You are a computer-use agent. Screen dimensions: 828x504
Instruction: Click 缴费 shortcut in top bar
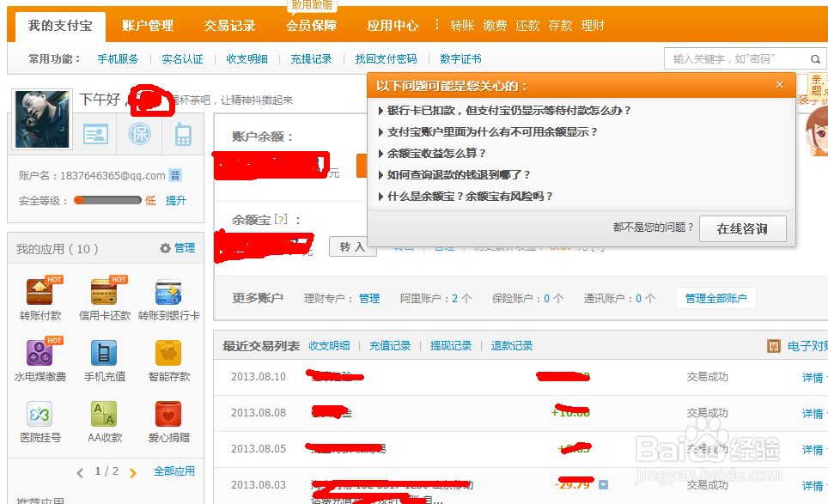(x=495, y=26)
